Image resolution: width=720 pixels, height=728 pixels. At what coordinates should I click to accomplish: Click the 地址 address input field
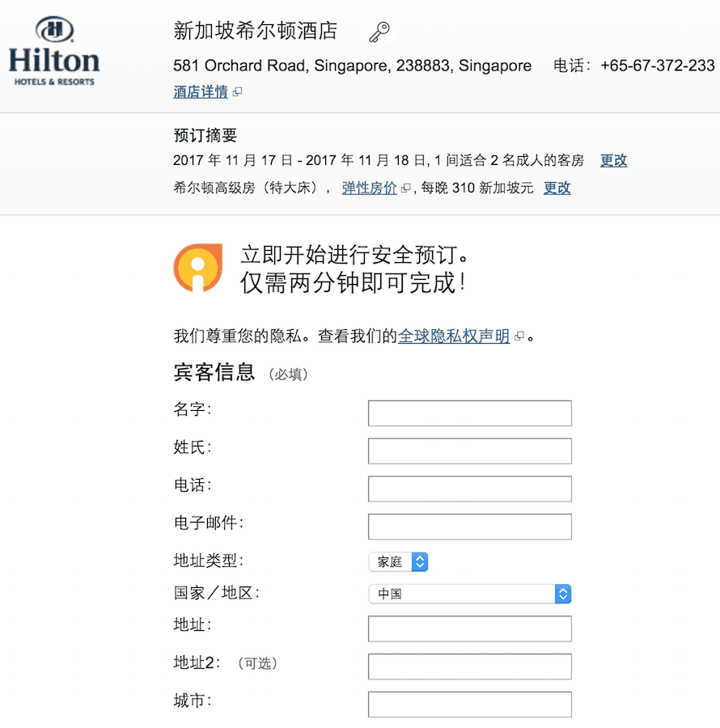[x=469, y=629]
